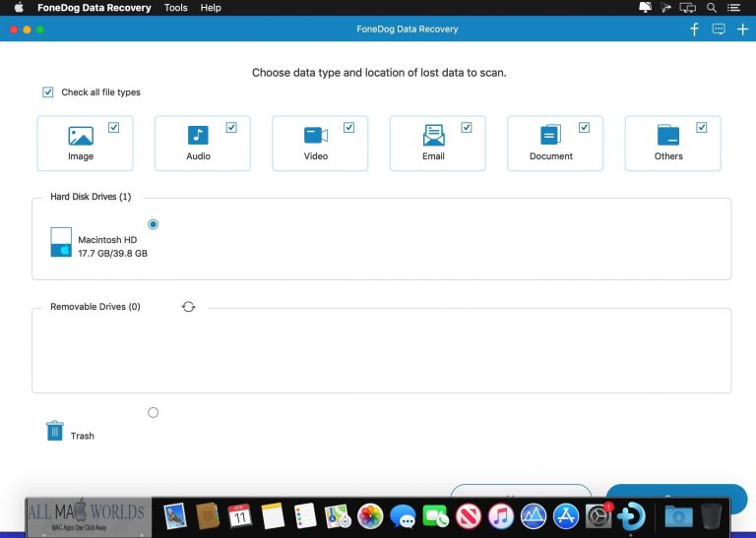Select the Macintosh HD radio button

153,224
